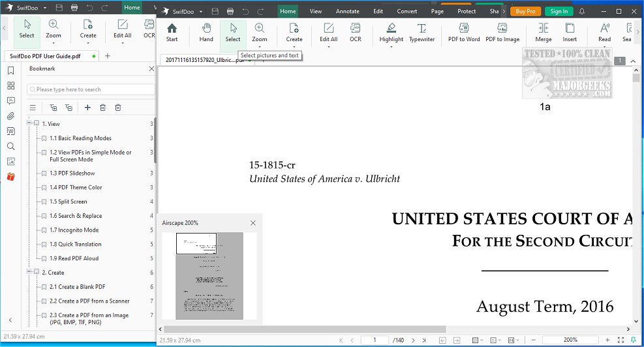The image size is (644, 347).
Task: Choose the Highlight tool
Action: [x=391, y=33]
